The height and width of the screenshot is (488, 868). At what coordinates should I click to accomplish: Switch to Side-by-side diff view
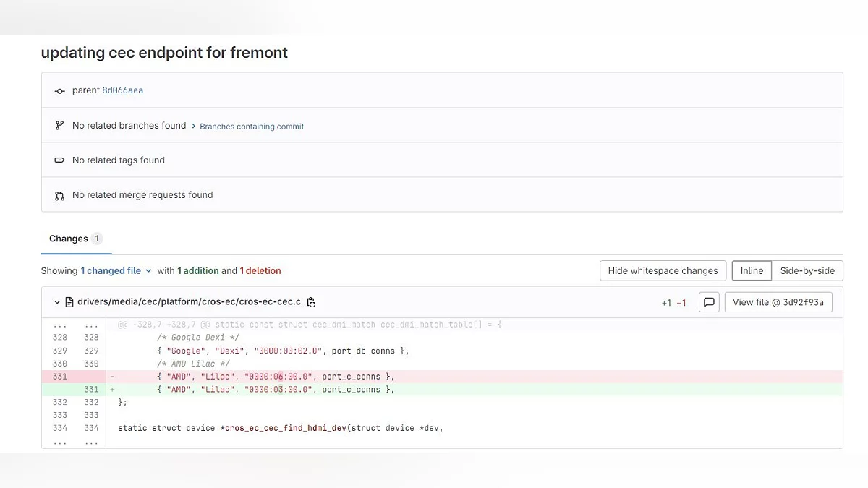point(807,271)
